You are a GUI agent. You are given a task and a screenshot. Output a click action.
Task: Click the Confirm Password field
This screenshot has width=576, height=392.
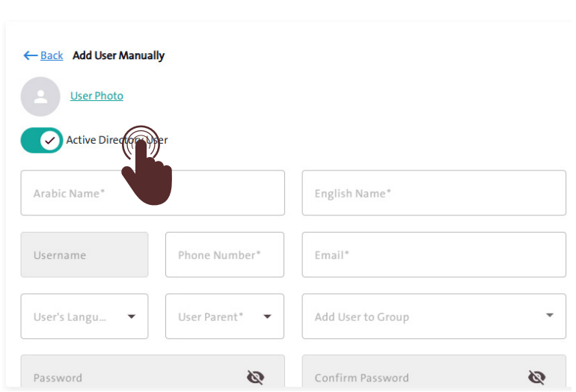tap(411, 378)
